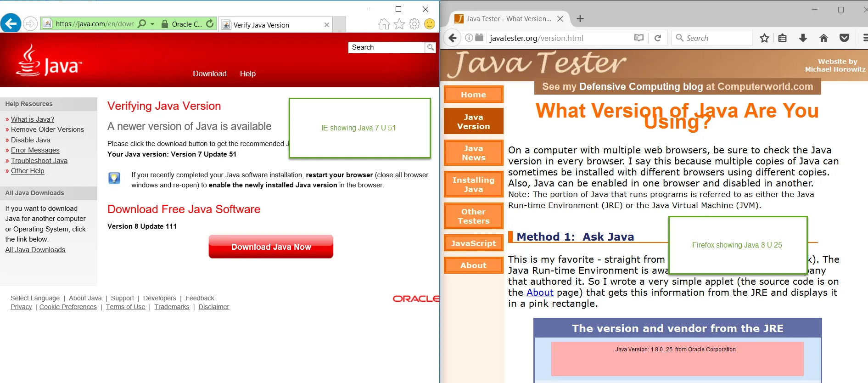
Task: Click IE back arrow button
Action: pyautogui.click(x=11, y=23)
